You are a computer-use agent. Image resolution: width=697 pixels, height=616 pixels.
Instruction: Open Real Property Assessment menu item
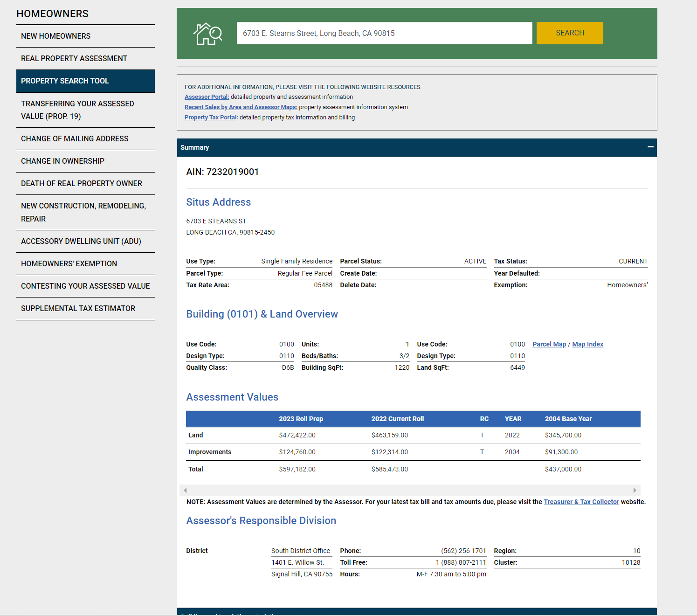pyautogui.click(x=85, y=58)
